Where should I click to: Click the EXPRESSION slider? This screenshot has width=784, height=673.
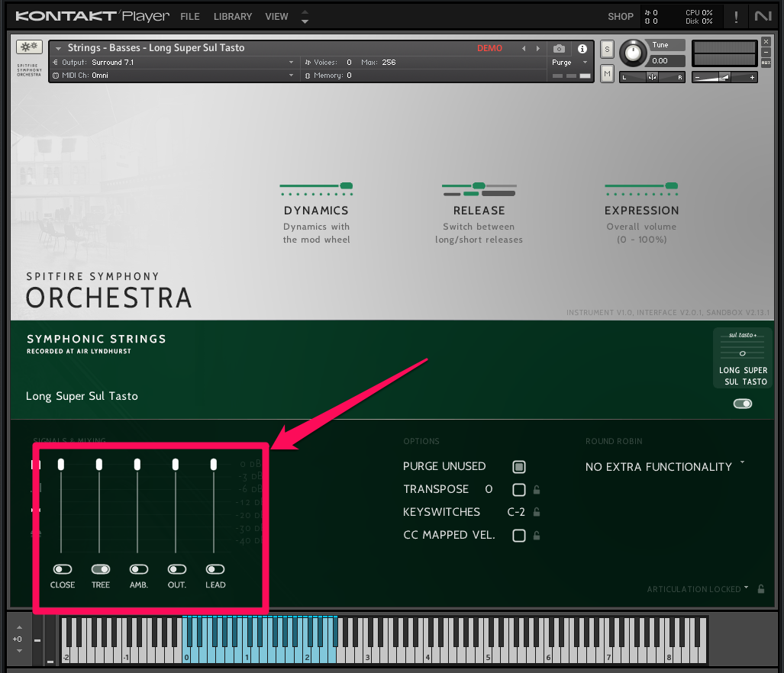[x=641, y=186]
